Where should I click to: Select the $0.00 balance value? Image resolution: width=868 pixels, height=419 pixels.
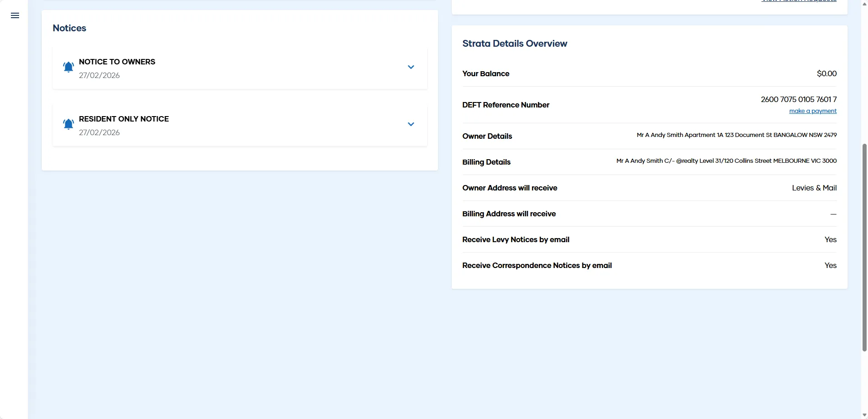pyautogui.click(x=827, y=73)
